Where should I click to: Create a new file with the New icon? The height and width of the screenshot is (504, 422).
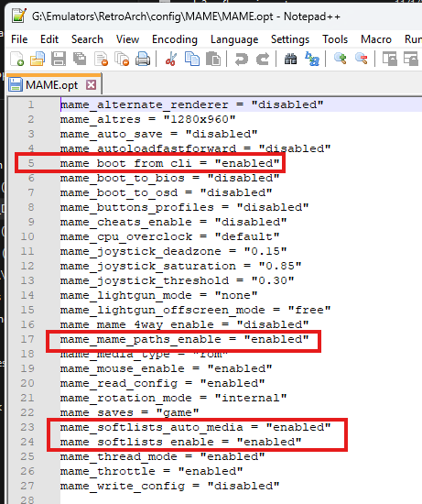16,60
